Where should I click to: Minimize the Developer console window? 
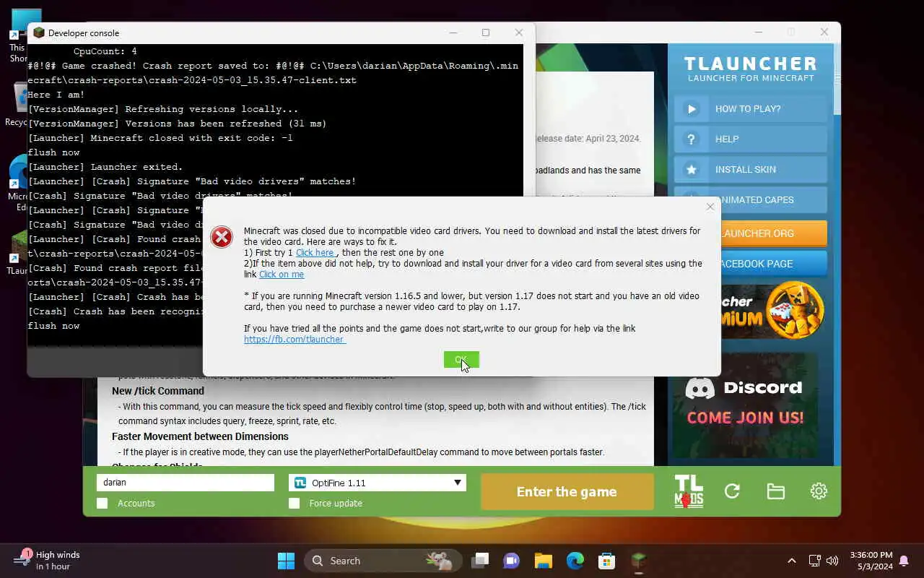point(453,33)
